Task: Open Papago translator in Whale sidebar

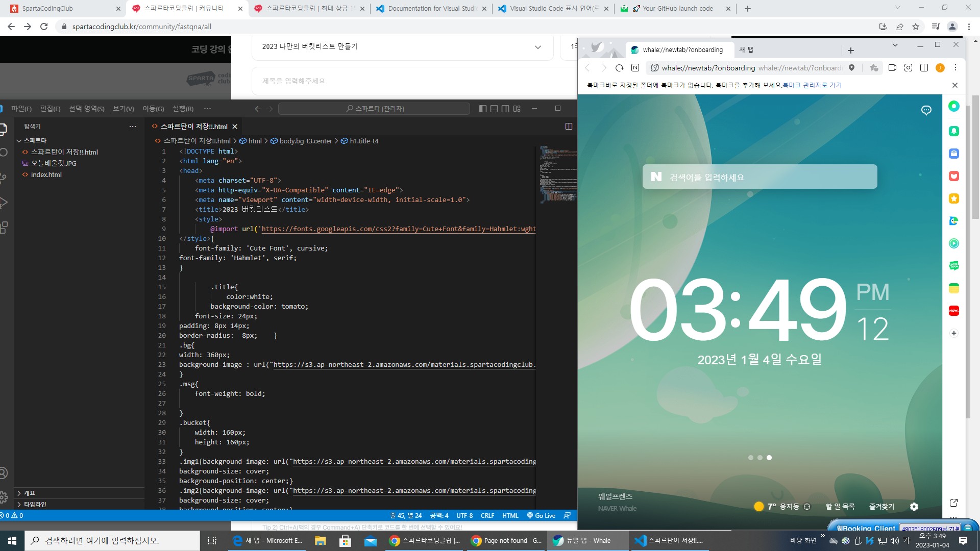Action: click(x=953, y=221)
